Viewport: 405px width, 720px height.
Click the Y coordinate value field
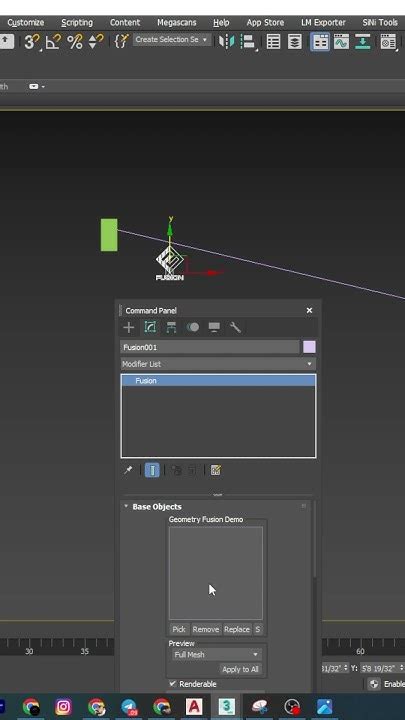coord(379,668)
